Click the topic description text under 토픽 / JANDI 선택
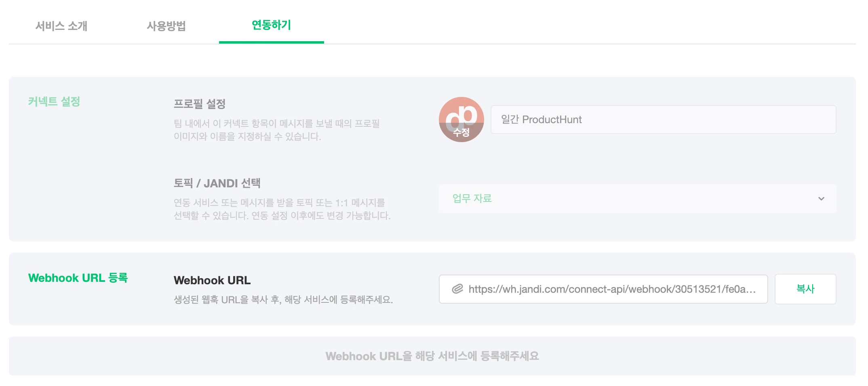This screenshot has height=386, width=868. [282, 209]
